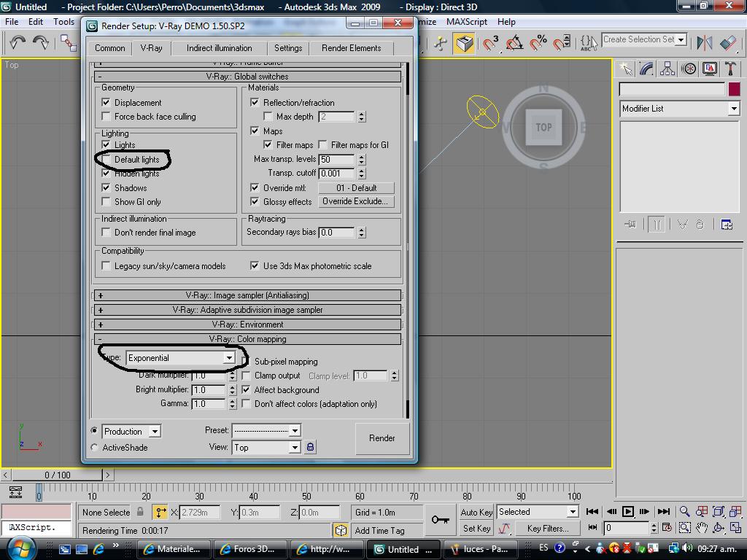
Task: Click the Configure Modifier Sets icon
Action: click(727, 225)
